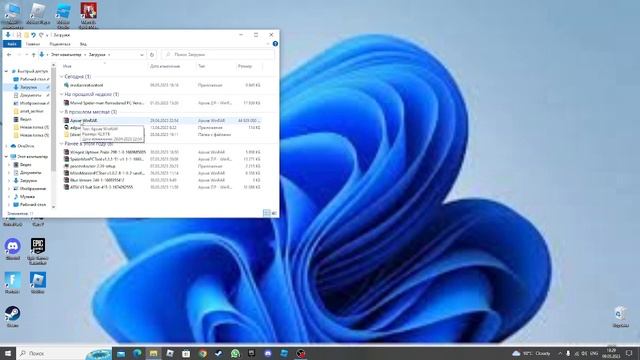Open Google Chrome from the taskbar
This screenshot has width=640, height=360.
[202, 353]
